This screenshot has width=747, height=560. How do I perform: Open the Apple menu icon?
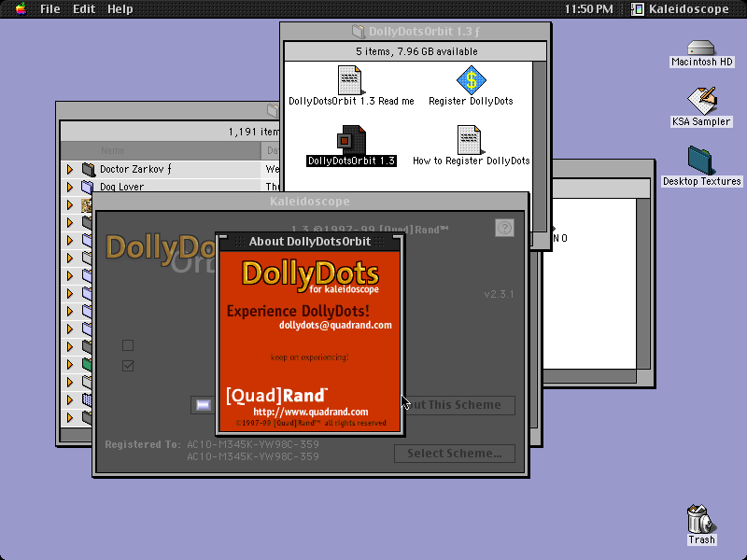click(21, 8)
